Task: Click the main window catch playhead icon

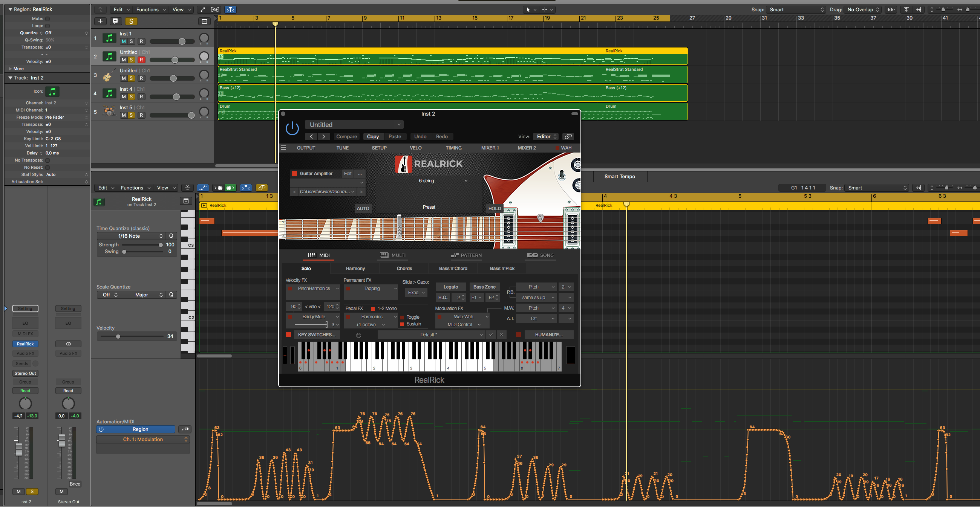Action: tap(230, 9)
